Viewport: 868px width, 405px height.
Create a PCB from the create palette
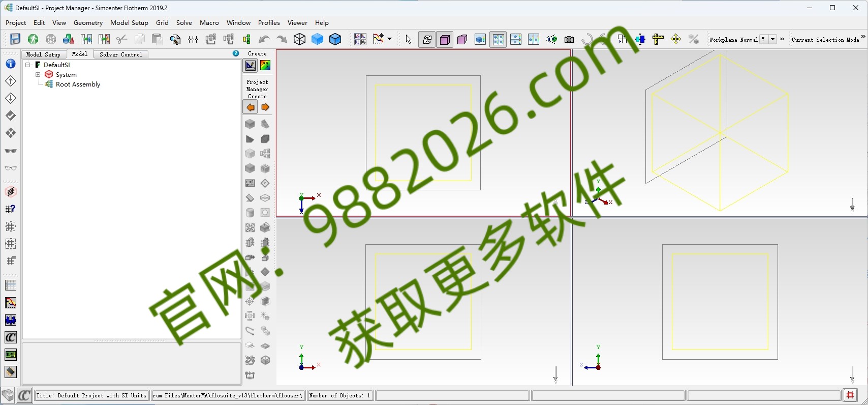250,183
